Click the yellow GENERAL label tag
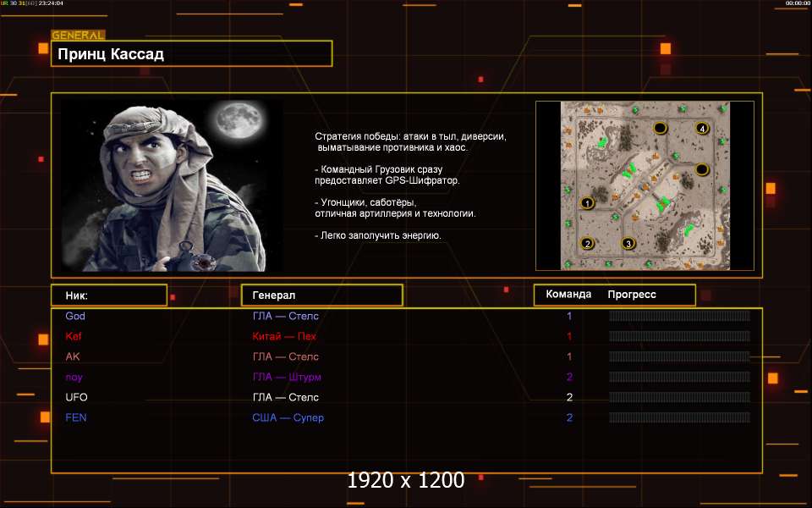 pyautogui.click(x=78, y=36)
